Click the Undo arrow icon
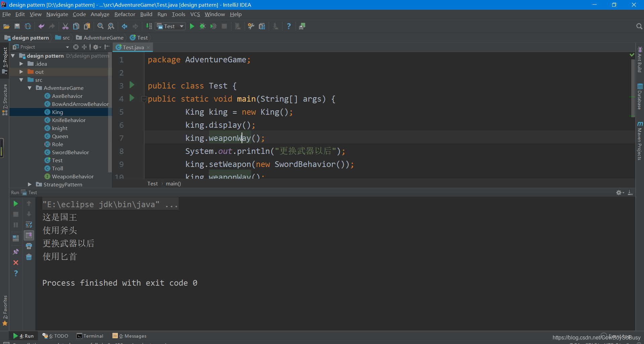 point(41,26)
